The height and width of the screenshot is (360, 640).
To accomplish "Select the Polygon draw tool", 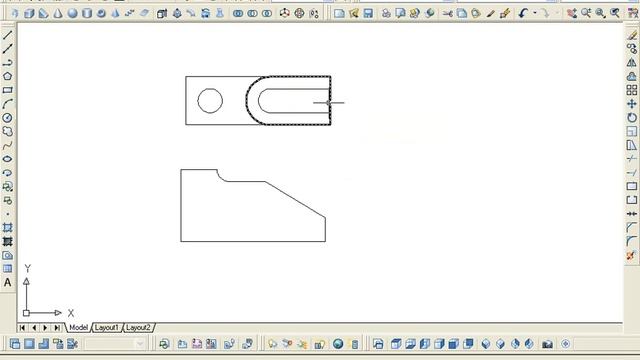I will coord(7,76).
